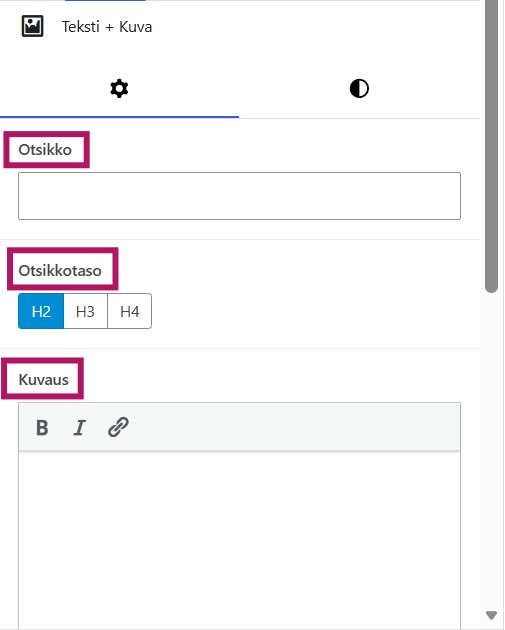Click the scrollbar track below the thumb
This screenshot has height=630, width=505.
click(x=491, y=450)
